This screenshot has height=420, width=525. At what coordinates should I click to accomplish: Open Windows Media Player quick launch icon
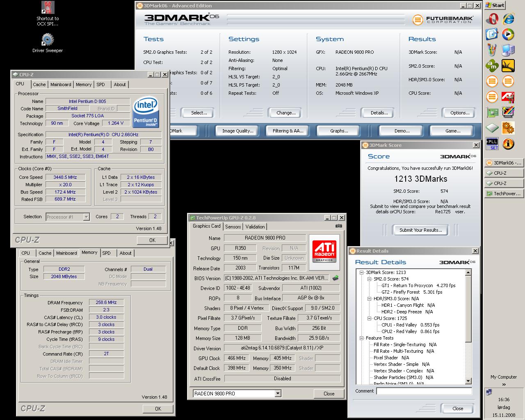[x=508, y=34]
